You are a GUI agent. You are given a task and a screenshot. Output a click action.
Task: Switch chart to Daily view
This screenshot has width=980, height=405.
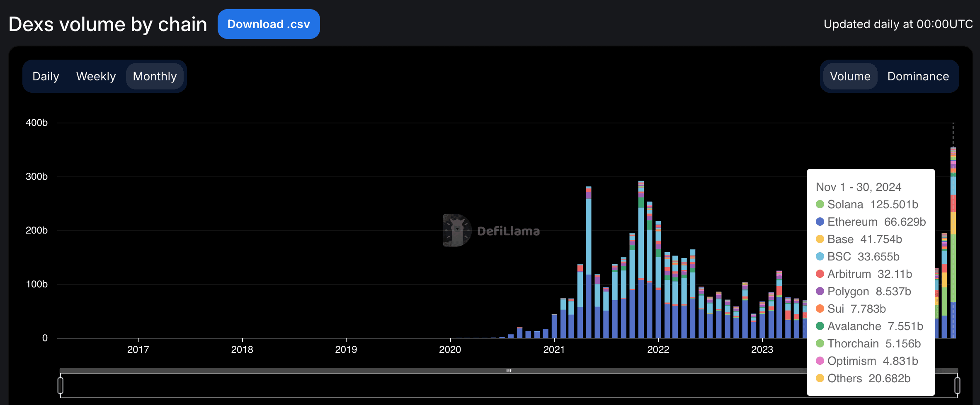click(x=46, y=76)
